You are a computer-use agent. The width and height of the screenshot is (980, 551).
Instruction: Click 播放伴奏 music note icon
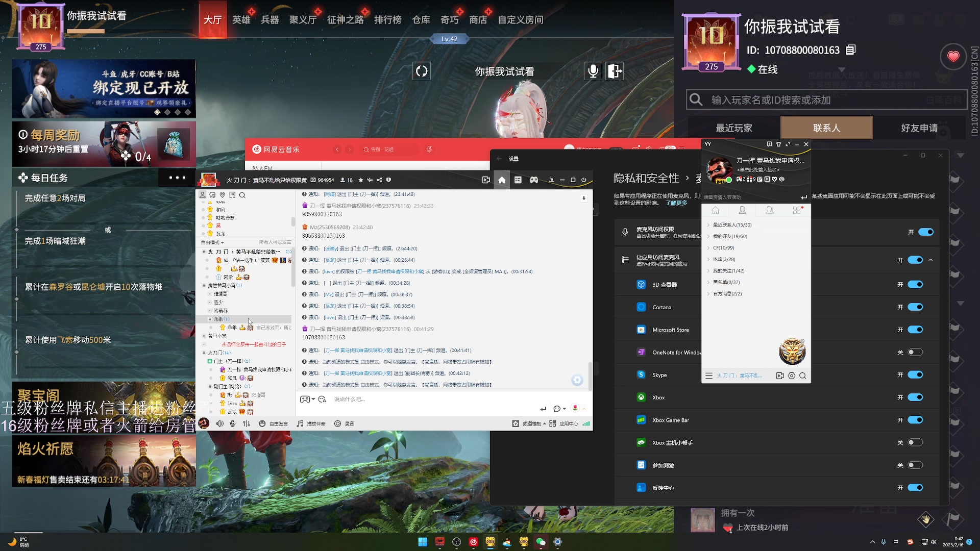tap(300, 424)
